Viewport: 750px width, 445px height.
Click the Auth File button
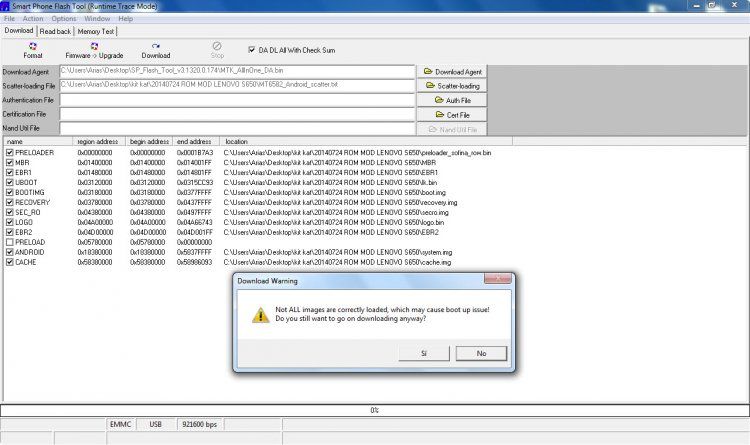coord(452,100)
